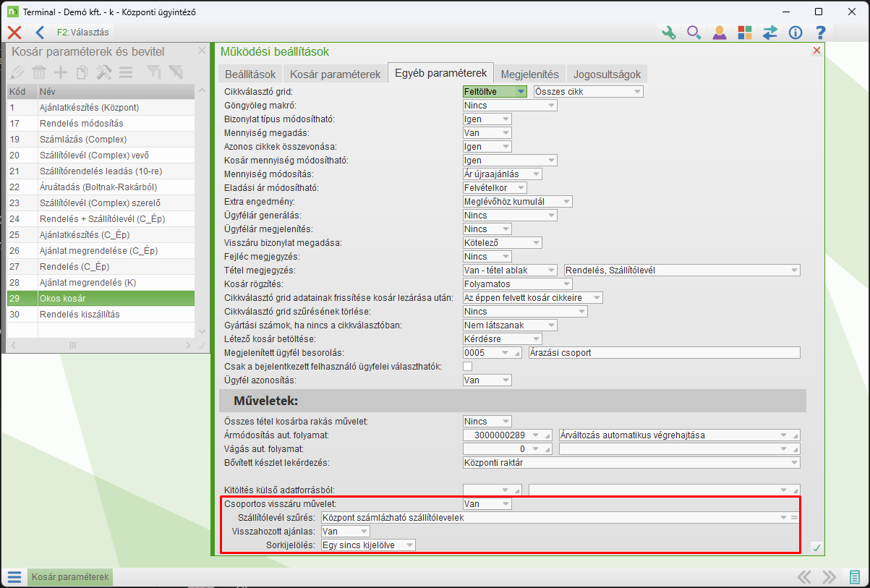Select the Egyéb paraméterek tab

[440, 74]
